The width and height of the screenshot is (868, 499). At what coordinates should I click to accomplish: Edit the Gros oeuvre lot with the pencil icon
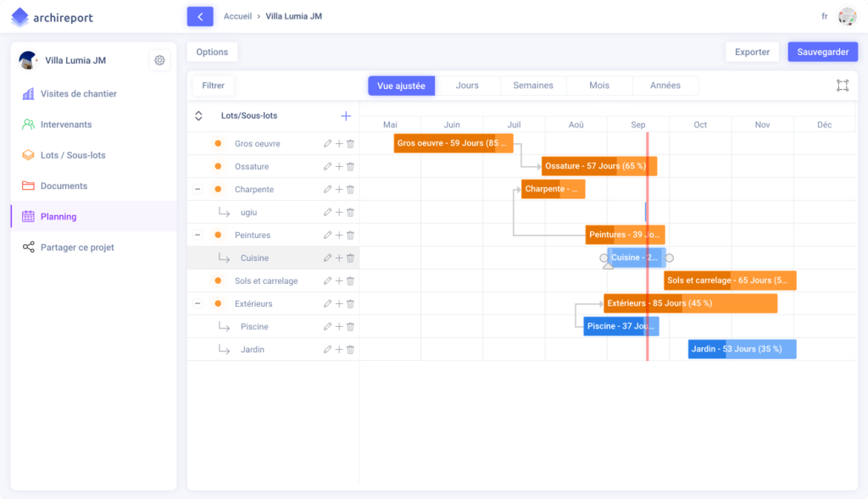tap(327, 143)
